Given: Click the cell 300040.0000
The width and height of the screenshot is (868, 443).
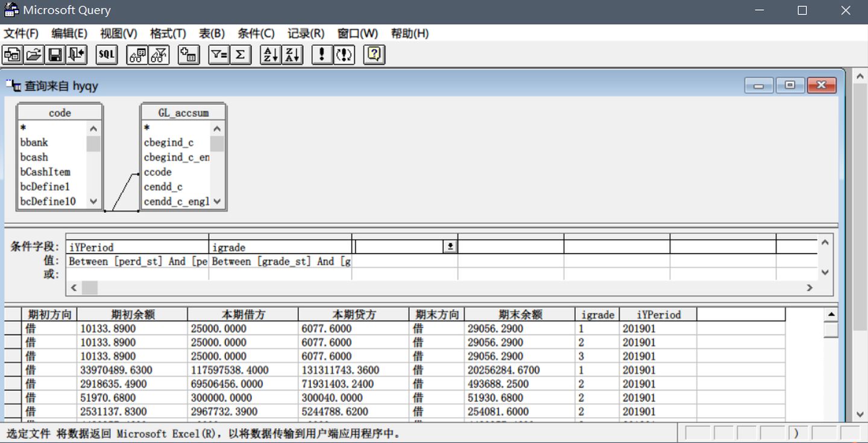Looking at the screenshot, I should tap(354, 398).
